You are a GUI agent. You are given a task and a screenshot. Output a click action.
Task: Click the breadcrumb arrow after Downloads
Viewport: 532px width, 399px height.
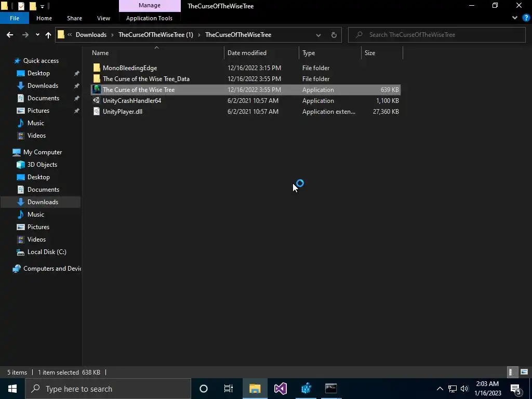112,35
